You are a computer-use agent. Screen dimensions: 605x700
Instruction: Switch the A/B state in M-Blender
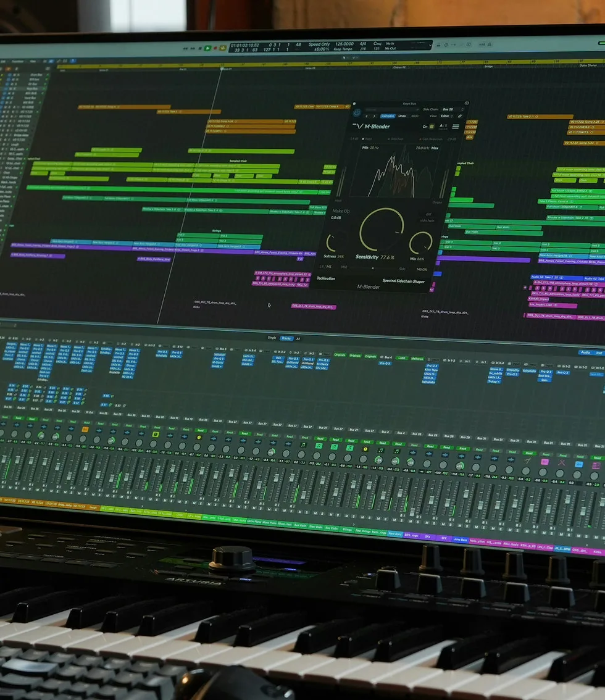tap(443, 127)
